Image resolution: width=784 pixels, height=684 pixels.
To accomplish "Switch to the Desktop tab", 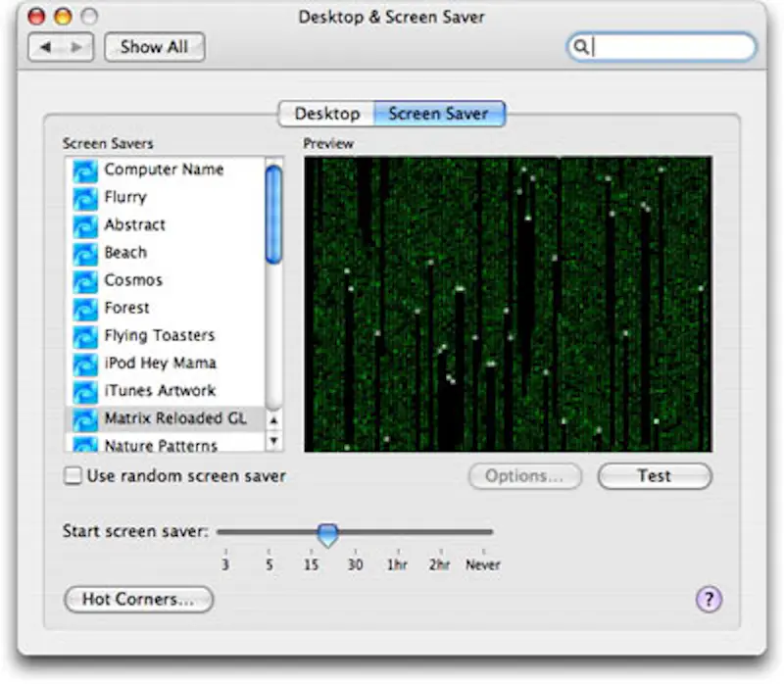I will click(326, 115).
